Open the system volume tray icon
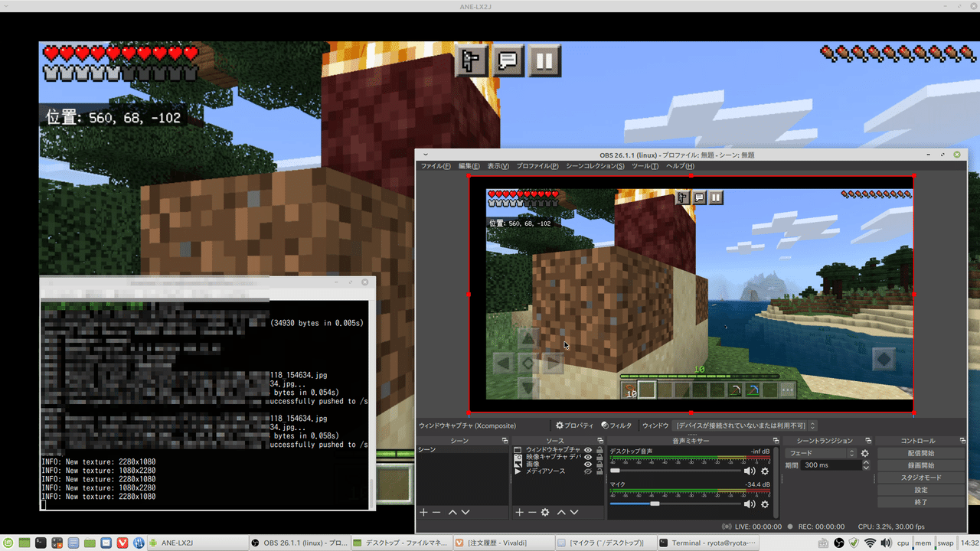Screen dimensions: 980x551 (885, 543)
